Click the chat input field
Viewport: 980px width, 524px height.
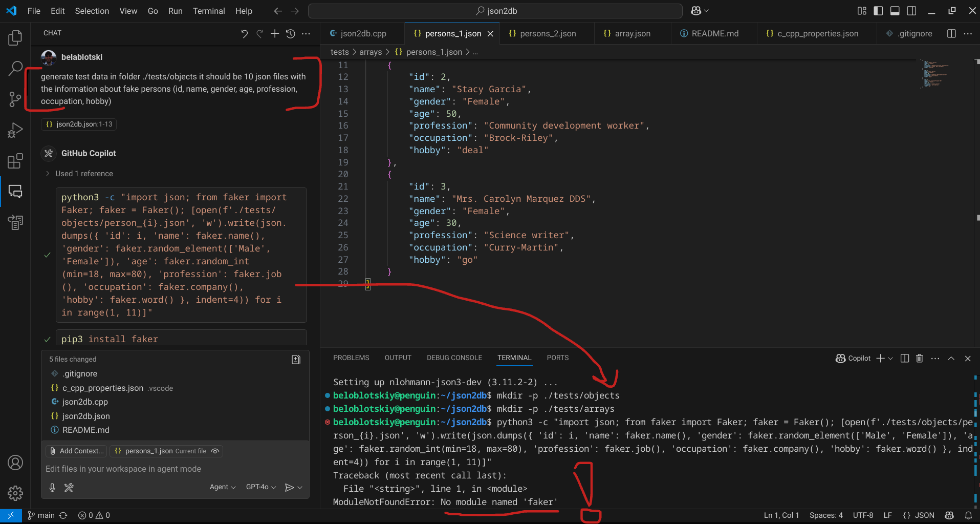(x=175, y=469)
